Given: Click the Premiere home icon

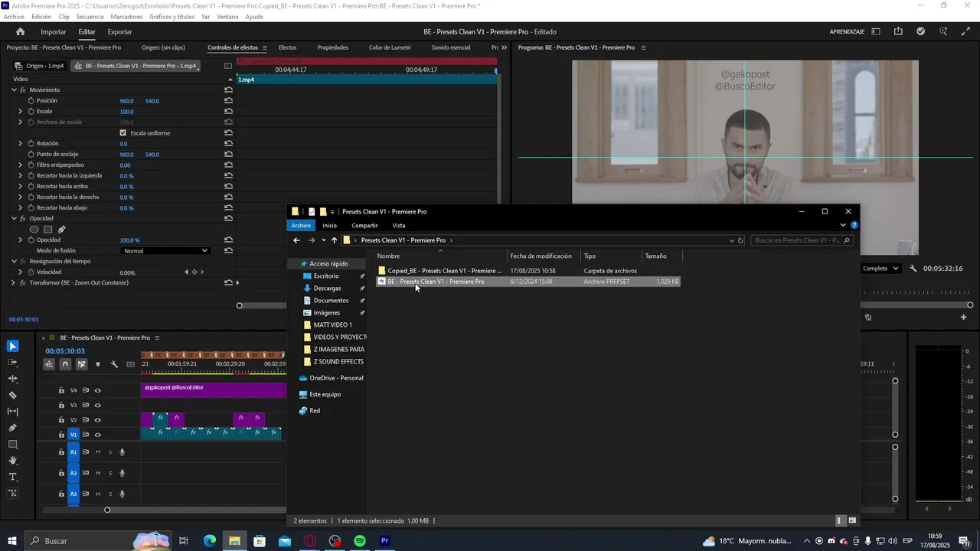Looking at the screenshot, I should pos(21,31).
